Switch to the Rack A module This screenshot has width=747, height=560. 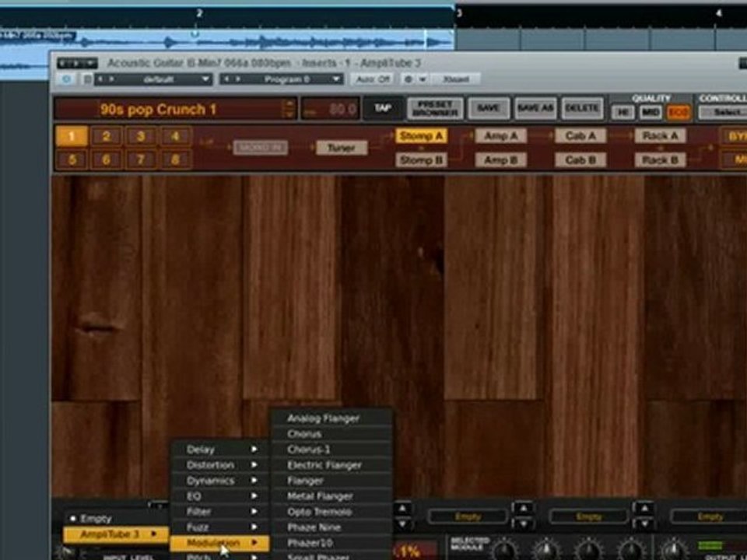tap(661, 136)
